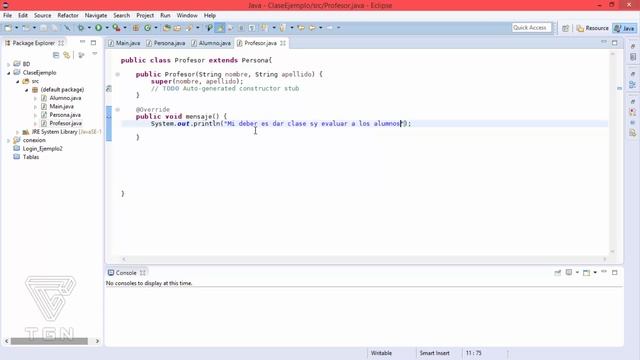Screen dimensions: 640x360
Task: Click the Package Explorer horizontal scrollbar
Action: click(x=49, y=341)
